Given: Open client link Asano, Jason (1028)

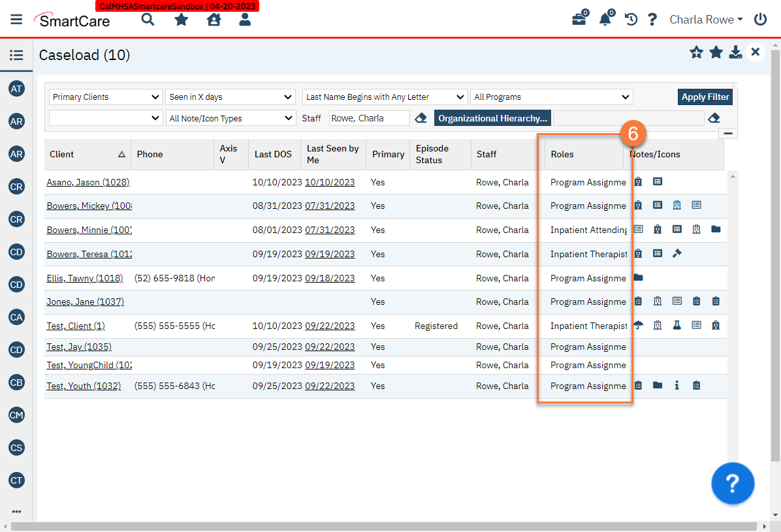Looking at the screenshot, I should (88, 183).
